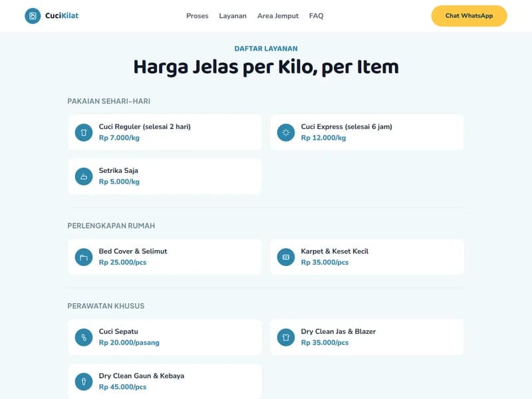532x399 pixels.
Task: Click heading 'Harga Jelas per Kilo, per Item'
Action: tap(266, 67)
